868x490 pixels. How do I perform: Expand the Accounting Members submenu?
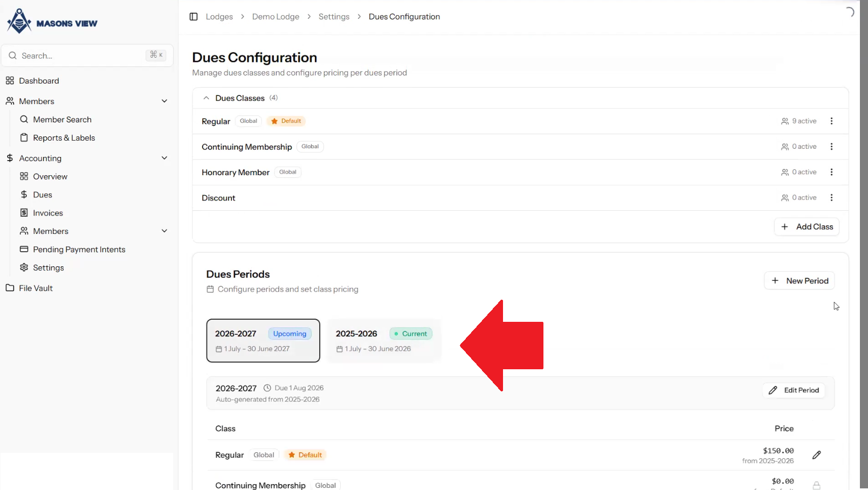tap(164, 231)
